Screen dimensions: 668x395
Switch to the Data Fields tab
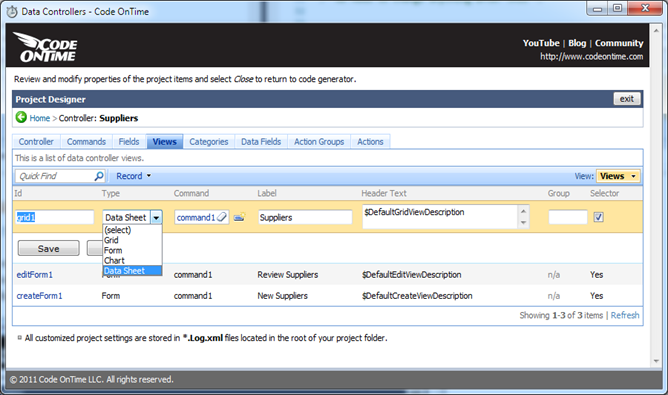(x=261, y=141)
